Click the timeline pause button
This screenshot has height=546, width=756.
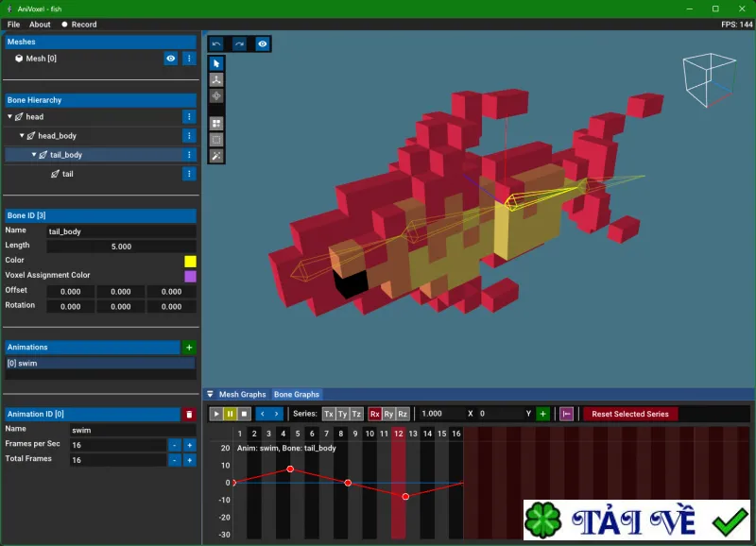pos(230,414)
